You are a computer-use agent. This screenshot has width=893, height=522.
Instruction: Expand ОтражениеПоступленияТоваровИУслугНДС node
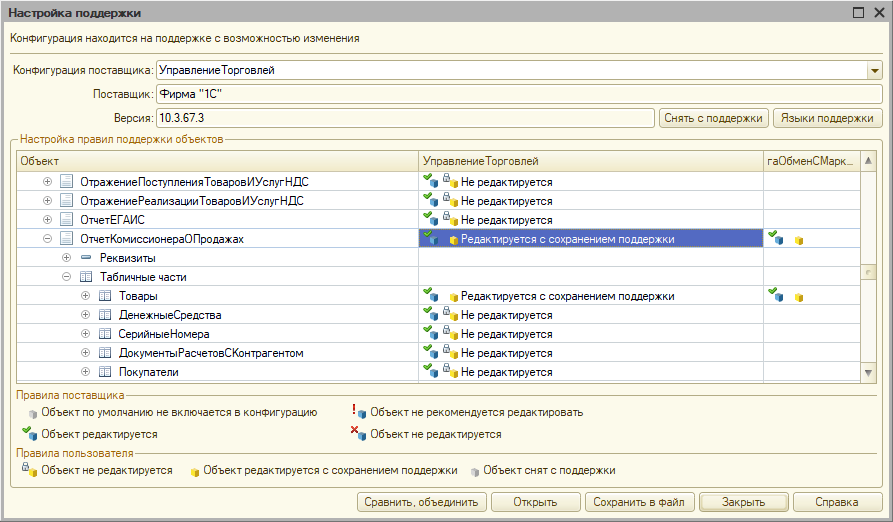[x=47, y=182]
